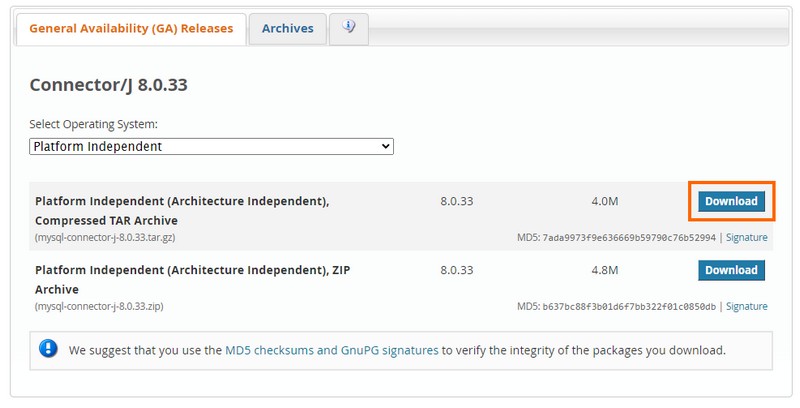Select the Connector/J 8.0.33 heading
800x408 pixels.
[109, 85]
